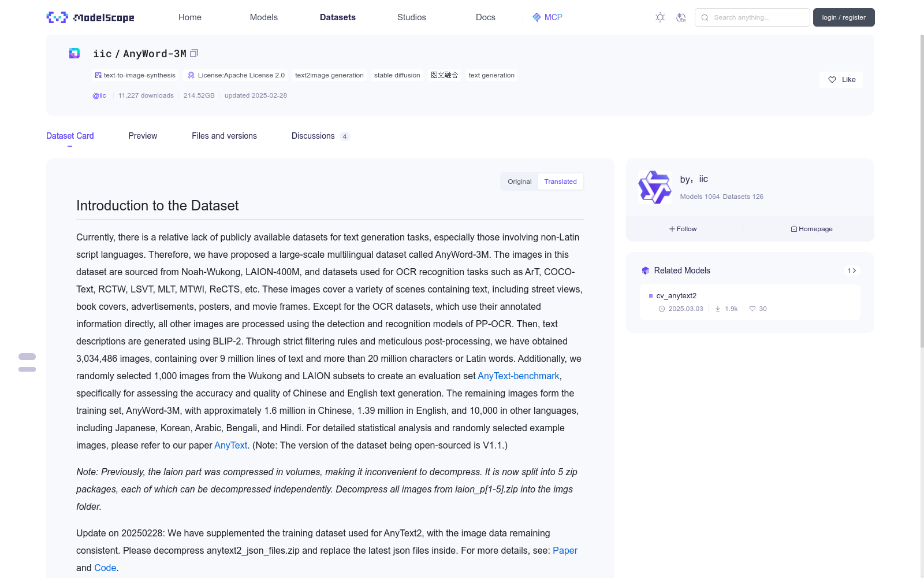Click the AnyWord-3M dataset avatar icon
The width and height of the screenshot is (924, 578).
point(74,53)
